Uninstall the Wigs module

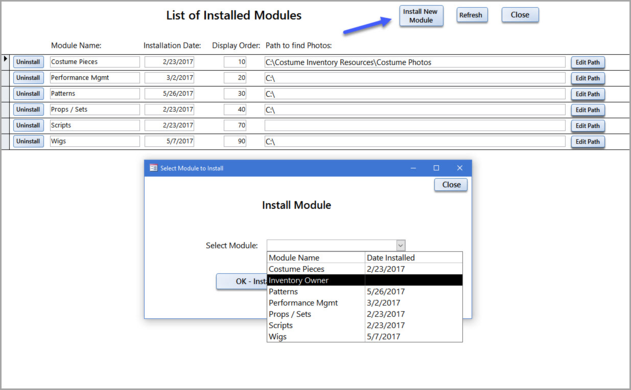[28, 141]
